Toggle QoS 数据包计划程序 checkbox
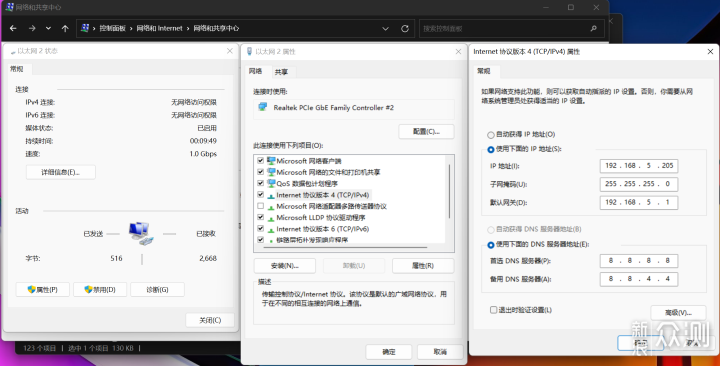720x366 pixels. [260, 183]
